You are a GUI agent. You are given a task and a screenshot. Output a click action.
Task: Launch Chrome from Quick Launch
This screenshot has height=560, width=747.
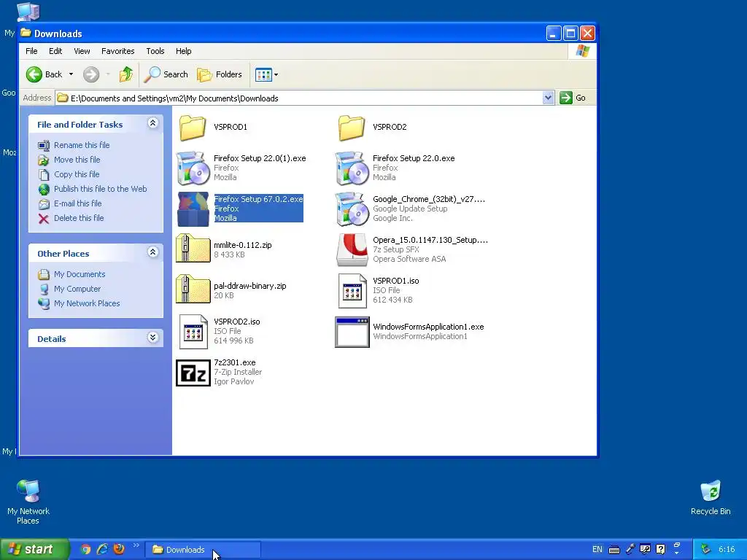pyautogui.click(x=86, y=550)
